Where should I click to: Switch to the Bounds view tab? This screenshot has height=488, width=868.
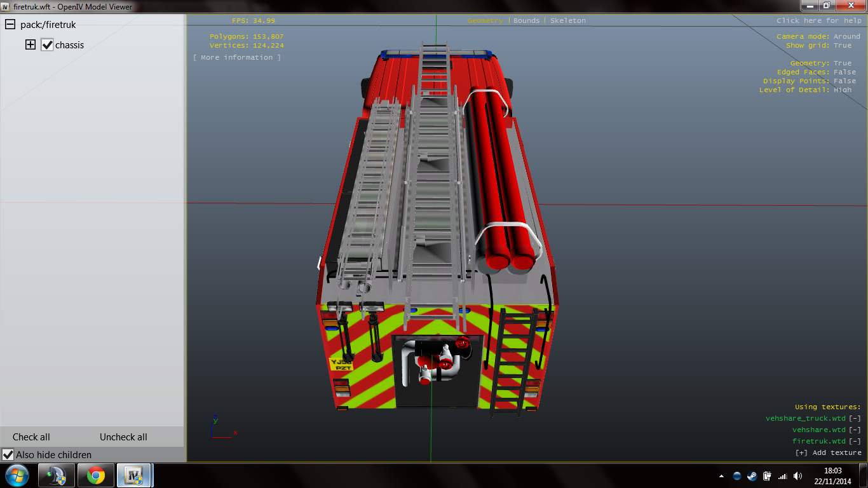click(526, 21)
